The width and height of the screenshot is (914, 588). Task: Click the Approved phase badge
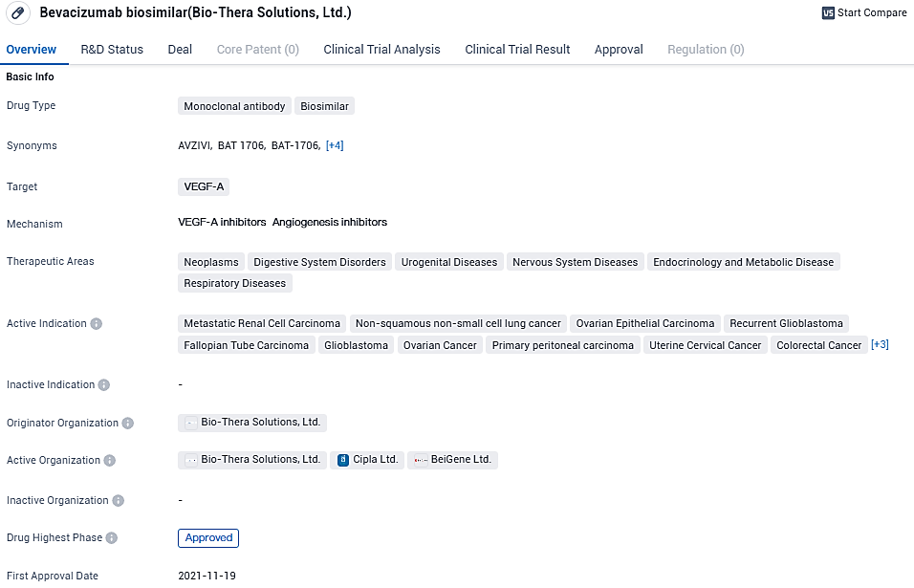(208, 538)
